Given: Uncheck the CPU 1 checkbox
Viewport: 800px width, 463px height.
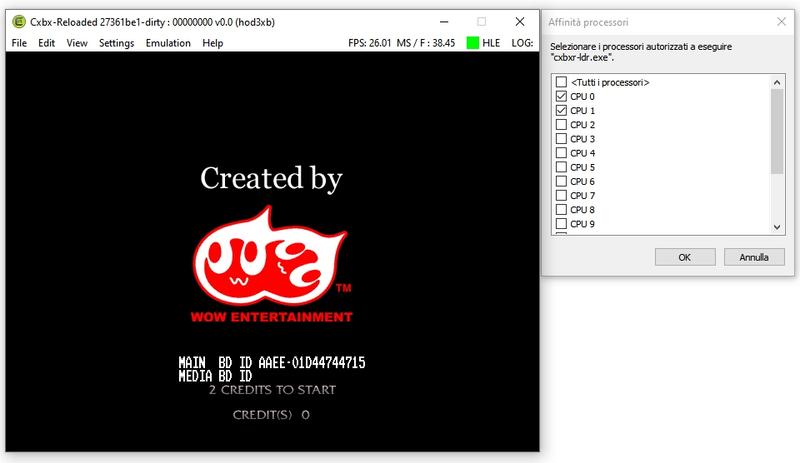Looking at the screenshot, I should pyautogui.click(x=561, y=110).
